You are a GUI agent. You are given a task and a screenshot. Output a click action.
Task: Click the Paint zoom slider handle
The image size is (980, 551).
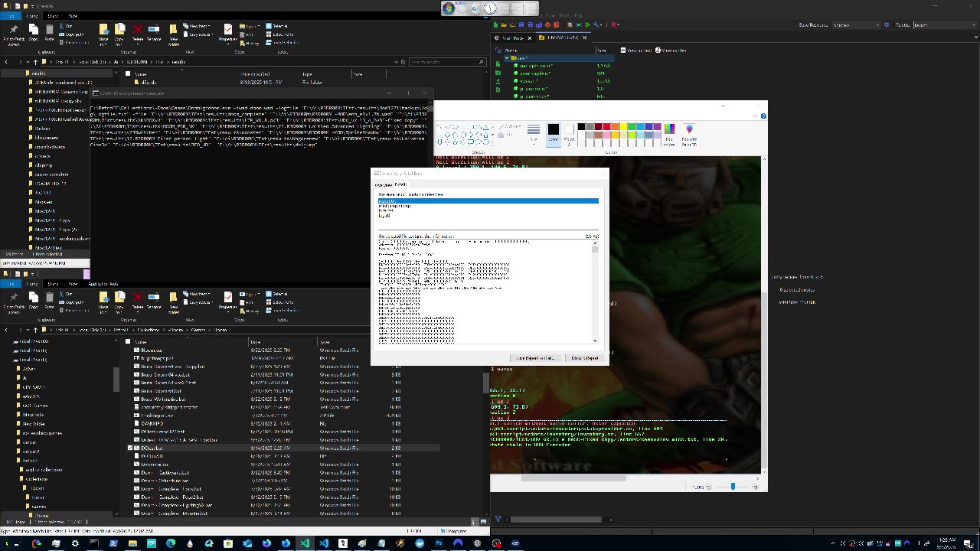tap(733, 487)
